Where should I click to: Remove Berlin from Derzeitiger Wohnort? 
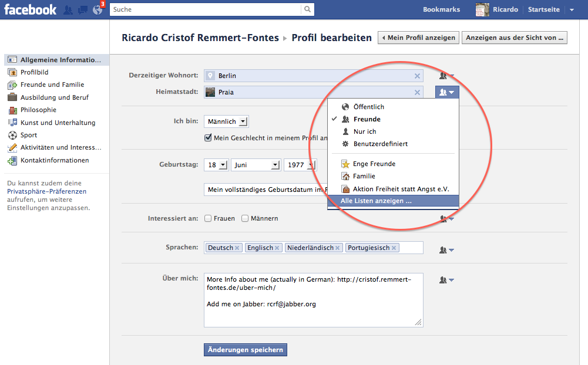click(417, 76)
